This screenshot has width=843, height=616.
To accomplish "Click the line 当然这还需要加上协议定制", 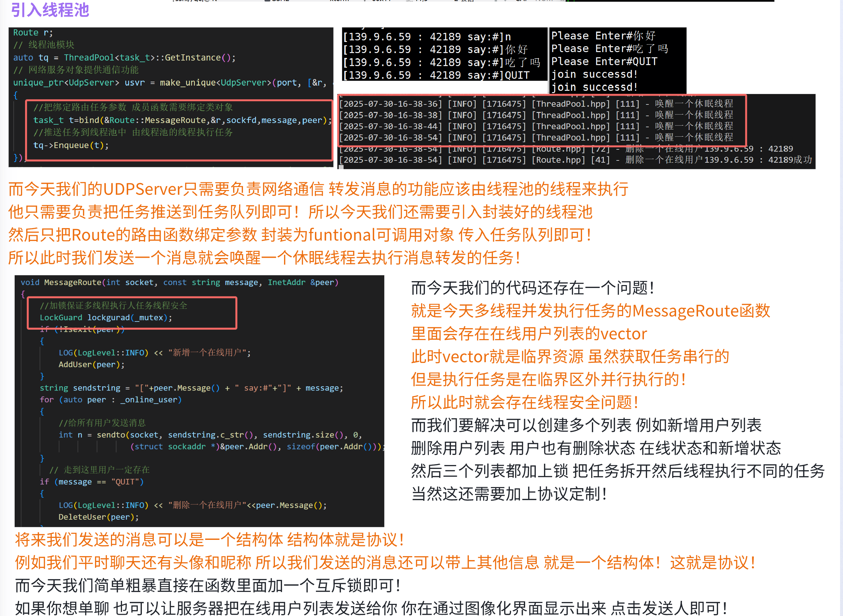I will [x=509, y=494].
